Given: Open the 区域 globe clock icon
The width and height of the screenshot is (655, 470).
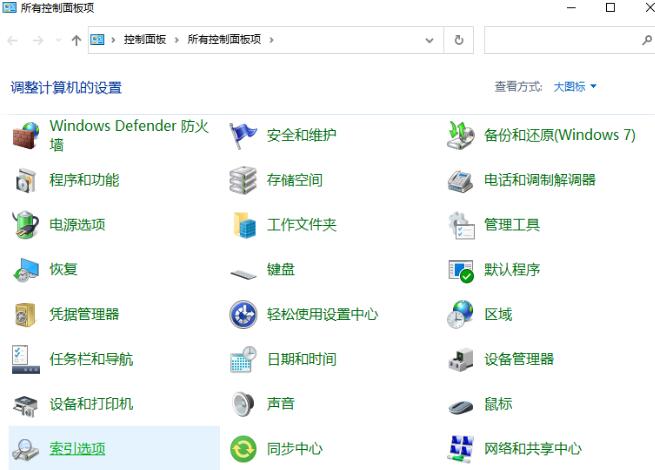Looking at the screenshot, I should pos(460,314).
